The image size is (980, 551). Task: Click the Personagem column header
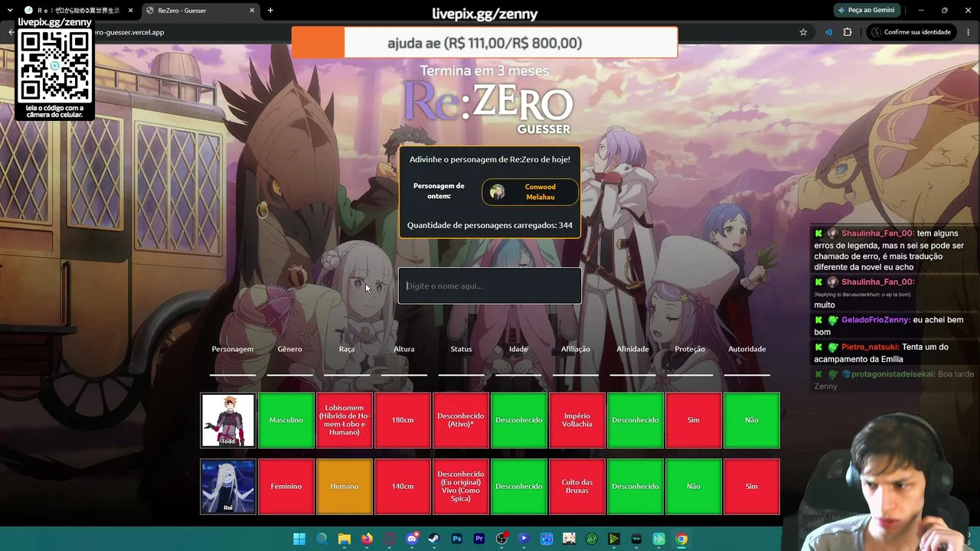tap(233, 349)
